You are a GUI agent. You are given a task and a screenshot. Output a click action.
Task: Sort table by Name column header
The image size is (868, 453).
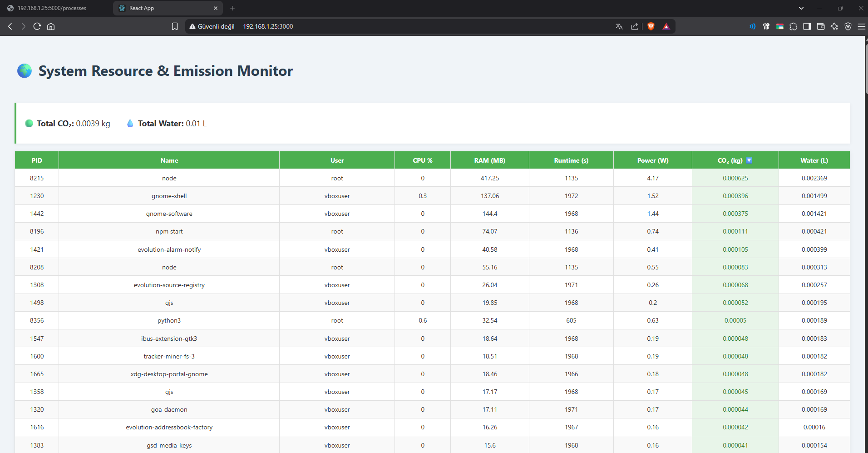169,160
